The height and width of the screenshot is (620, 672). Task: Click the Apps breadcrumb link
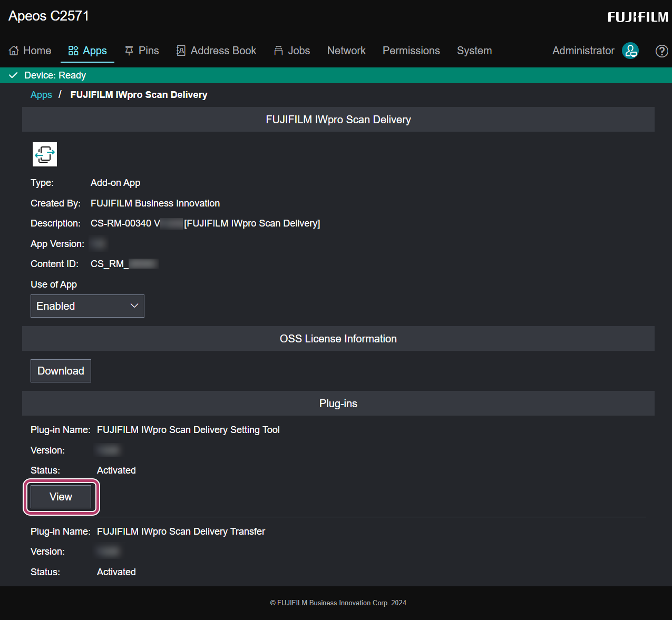[x=41, y=95]
